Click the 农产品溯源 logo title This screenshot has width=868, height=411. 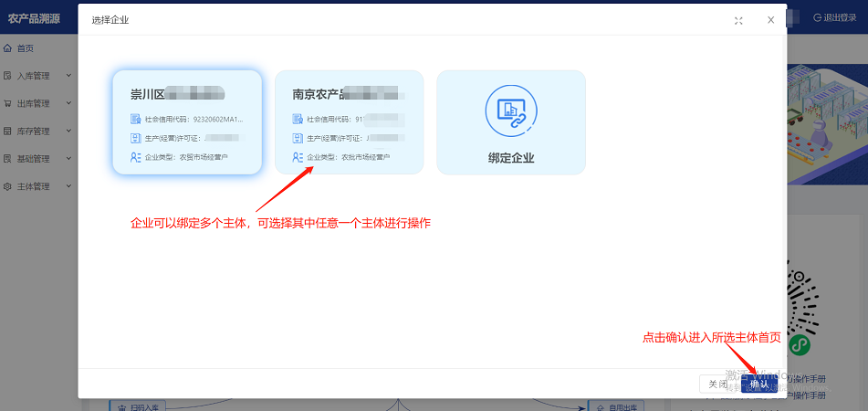click(34, 17)
